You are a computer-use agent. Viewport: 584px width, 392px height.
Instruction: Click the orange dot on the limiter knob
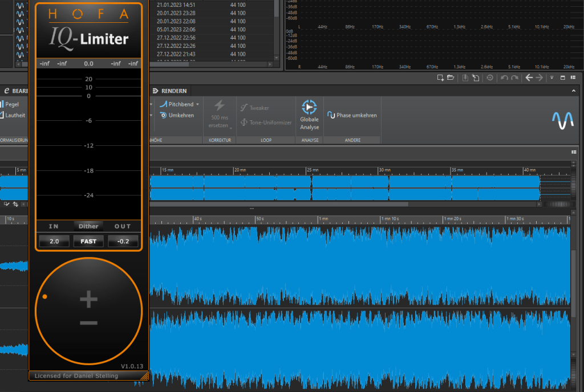44,296
